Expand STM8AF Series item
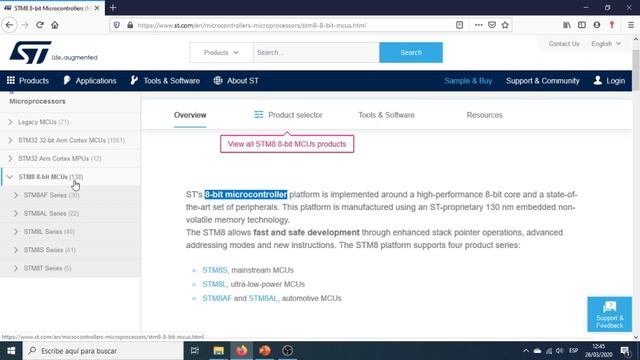Viewport: 640px width, 360px height. click(x=16, y=195)
